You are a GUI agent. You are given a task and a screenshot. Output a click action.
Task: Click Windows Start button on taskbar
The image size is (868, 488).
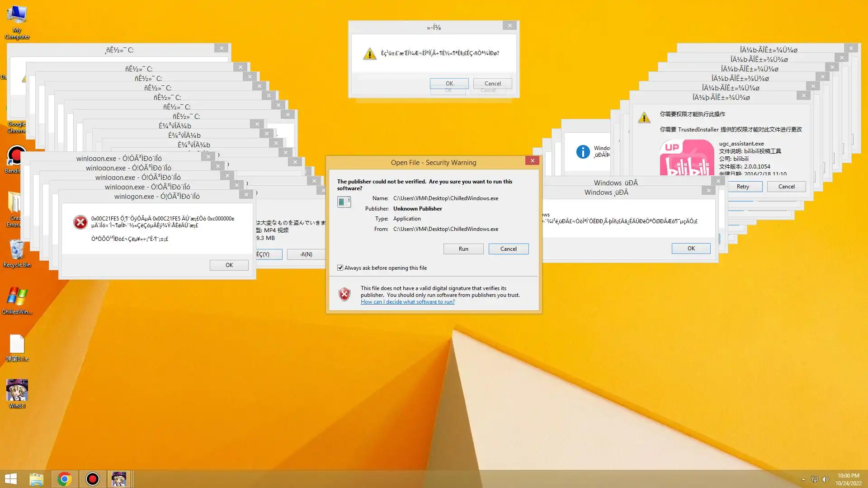coord(10,479)
